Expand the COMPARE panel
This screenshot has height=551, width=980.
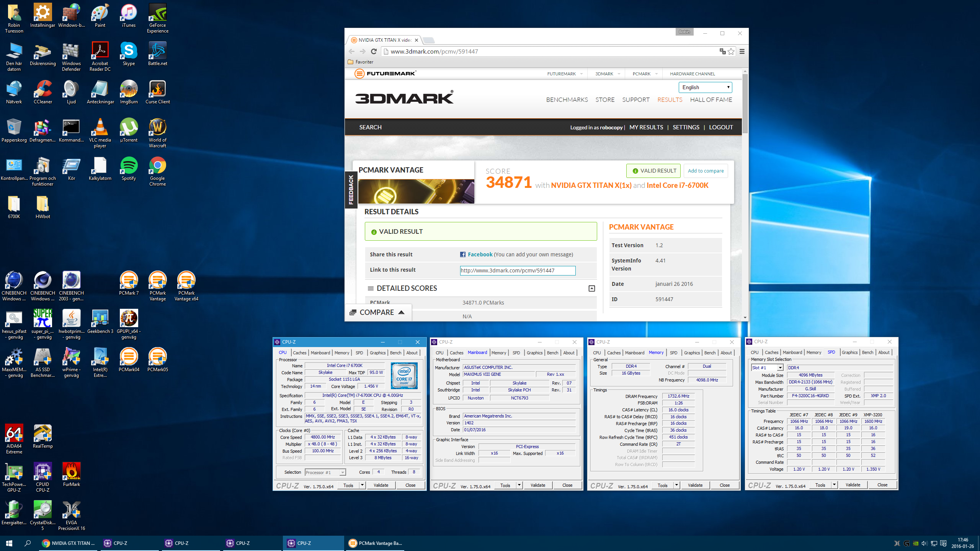click(x=377, y=313)
